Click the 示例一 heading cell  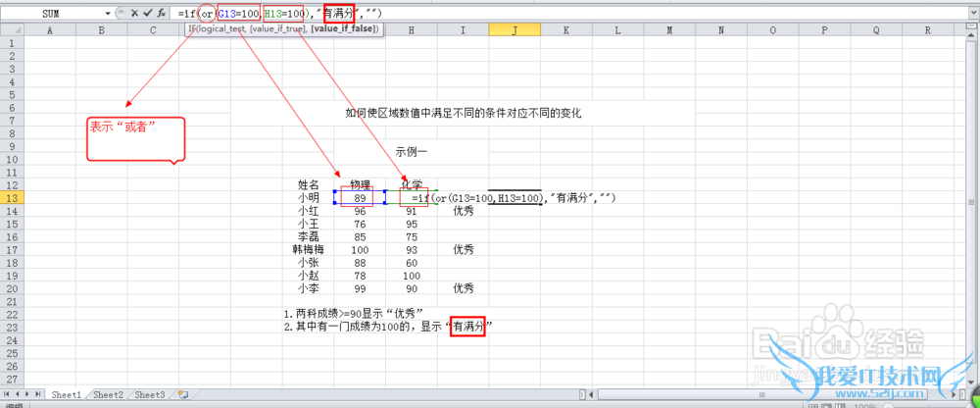tap(412, 151)
